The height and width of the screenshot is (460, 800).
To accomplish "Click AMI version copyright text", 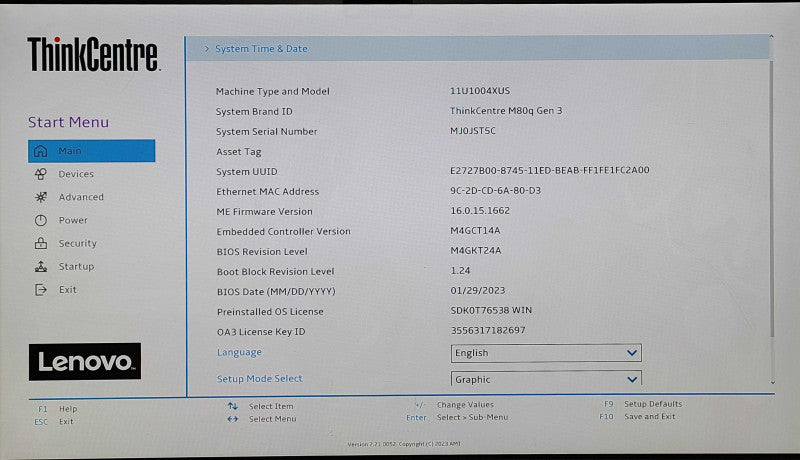I will 404,444.
